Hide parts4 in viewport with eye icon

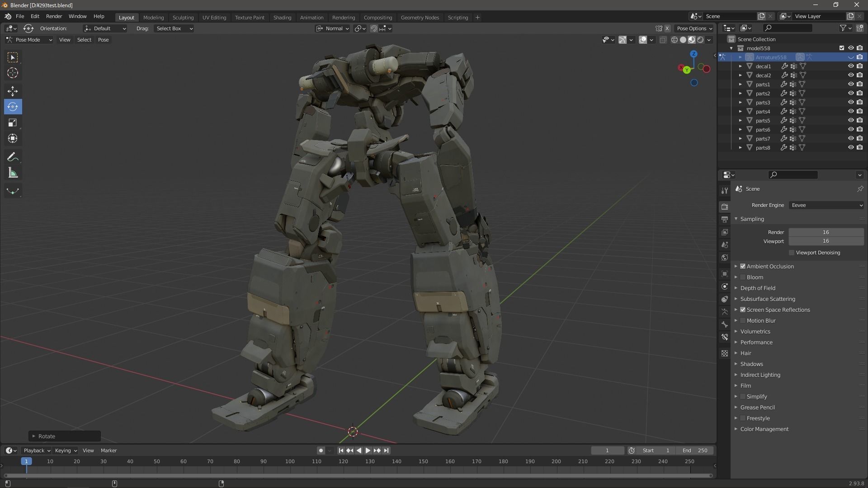[850, 111]
